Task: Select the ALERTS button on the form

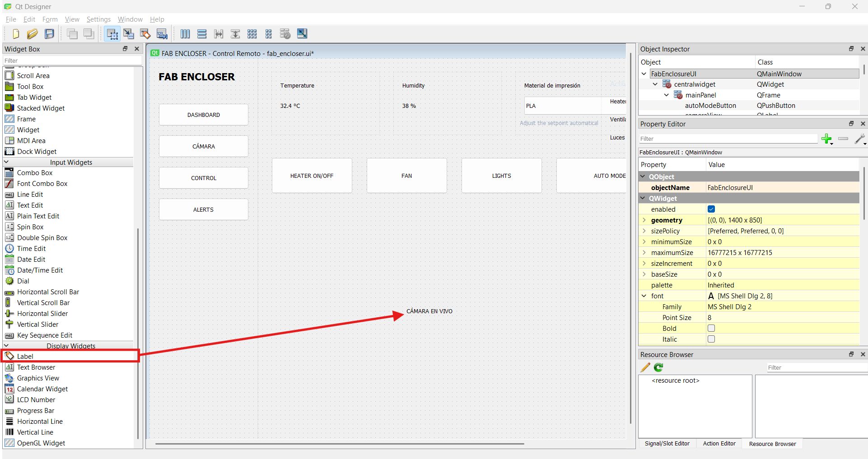Action: pos(204,210)
